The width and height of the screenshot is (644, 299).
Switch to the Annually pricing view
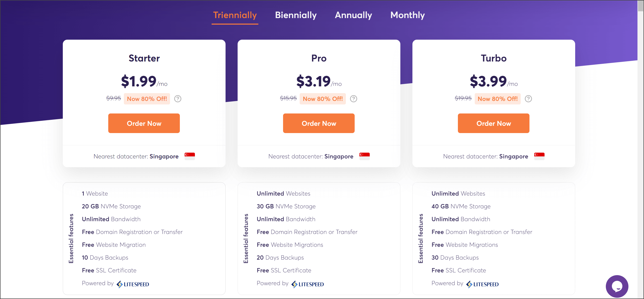[354, 15]
